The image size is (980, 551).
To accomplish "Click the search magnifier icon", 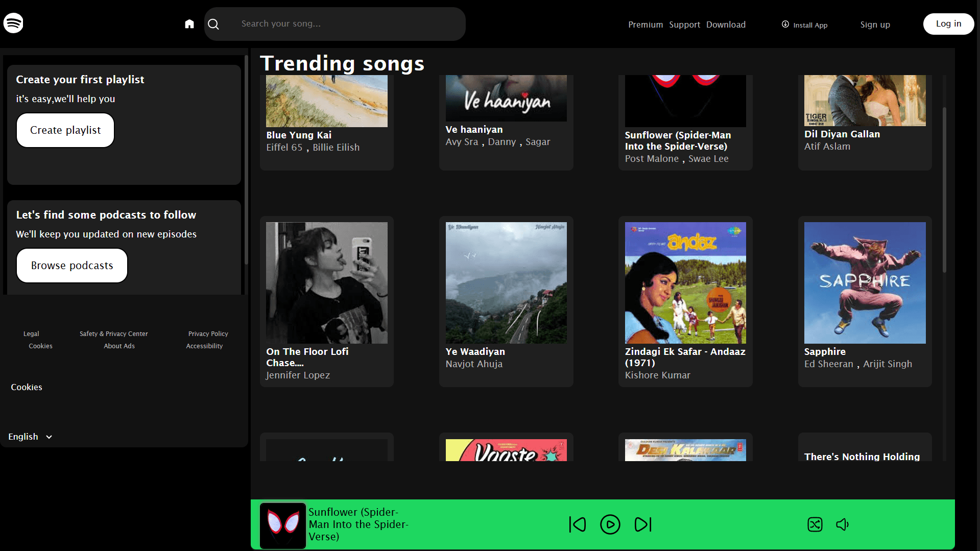I will (x=213, y=23).
